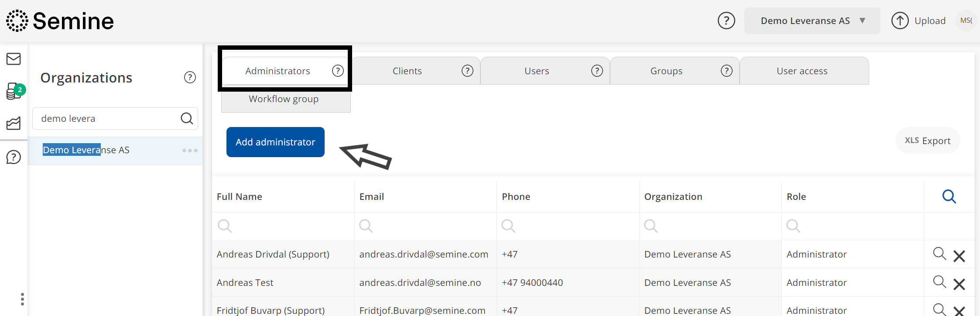Click the blue search icon in table header
The height and width of the screenshot is (316, 980).
point(949,196)
